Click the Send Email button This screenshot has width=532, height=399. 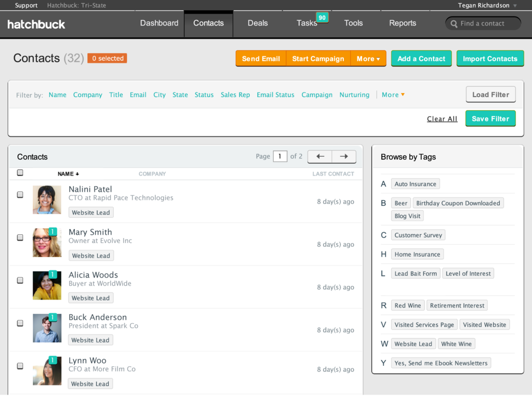(x=261, y=59)
